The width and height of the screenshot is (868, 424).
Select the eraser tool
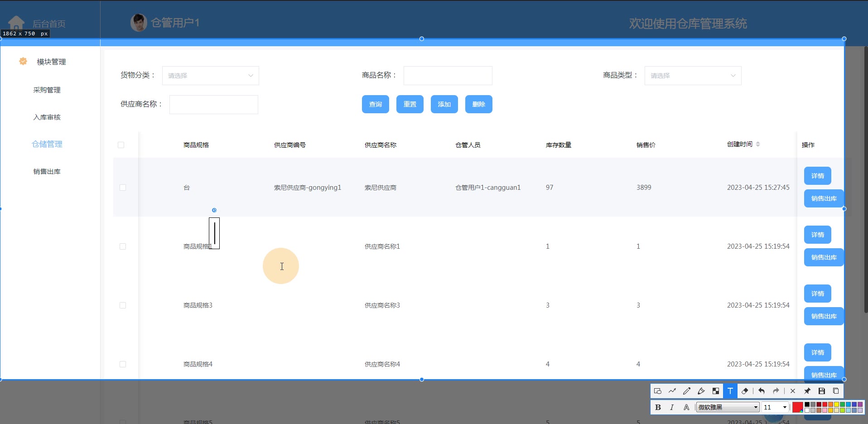pyautogui.click(x=745, y=391)
